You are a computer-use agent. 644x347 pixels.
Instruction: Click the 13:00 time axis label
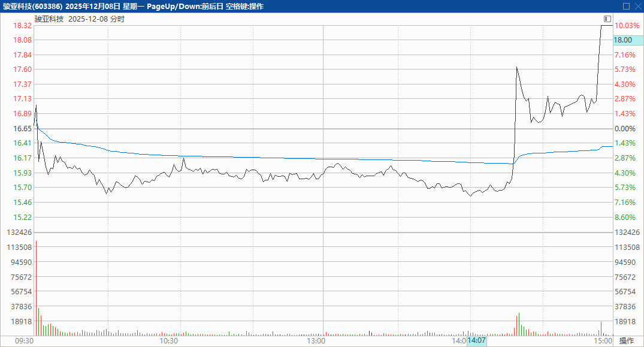click(316, 341)
